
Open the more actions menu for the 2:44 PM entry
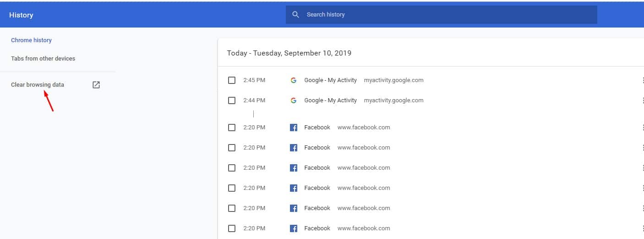pyautogui.click(x=642, y=100)
